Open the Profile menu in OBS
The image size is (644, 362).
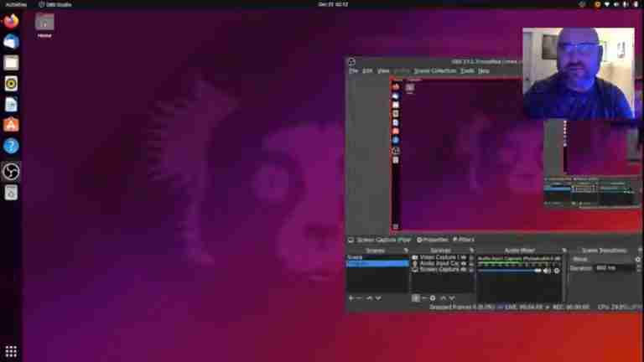point(402,71)
